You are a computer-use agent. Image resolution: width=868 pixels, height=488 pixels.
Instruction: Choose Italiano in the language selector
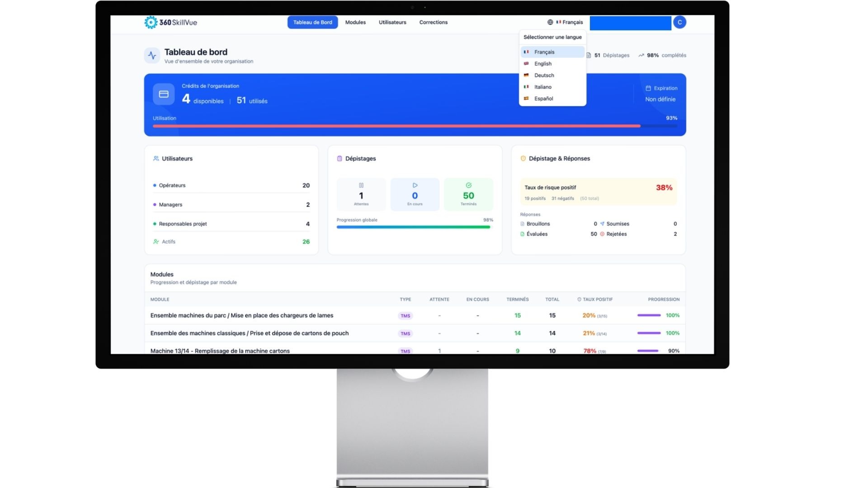543,87
